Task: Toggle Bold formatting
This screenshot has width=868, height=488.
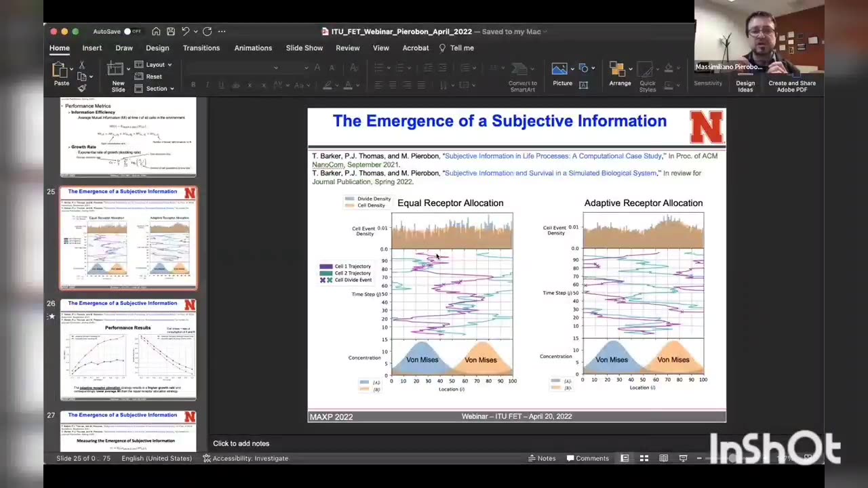Action: click(193, 85)
